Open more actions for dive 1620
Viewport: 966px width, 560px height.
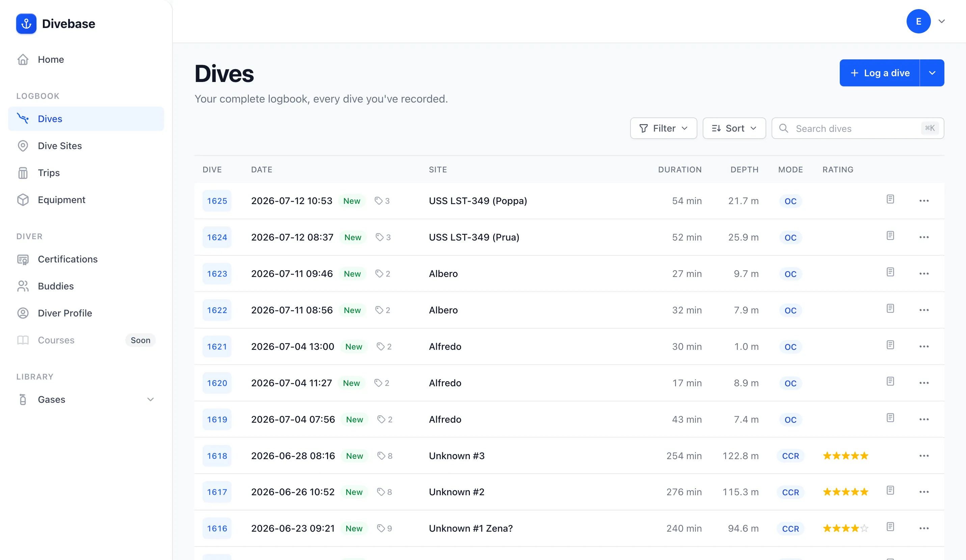(924, 383)
